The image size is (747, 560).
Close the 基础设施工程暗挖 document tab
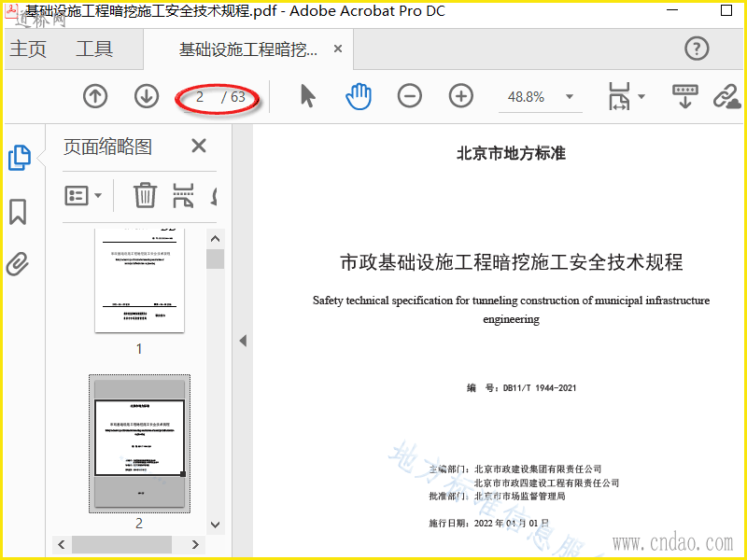pyautogui.click(x=338, y=49)
